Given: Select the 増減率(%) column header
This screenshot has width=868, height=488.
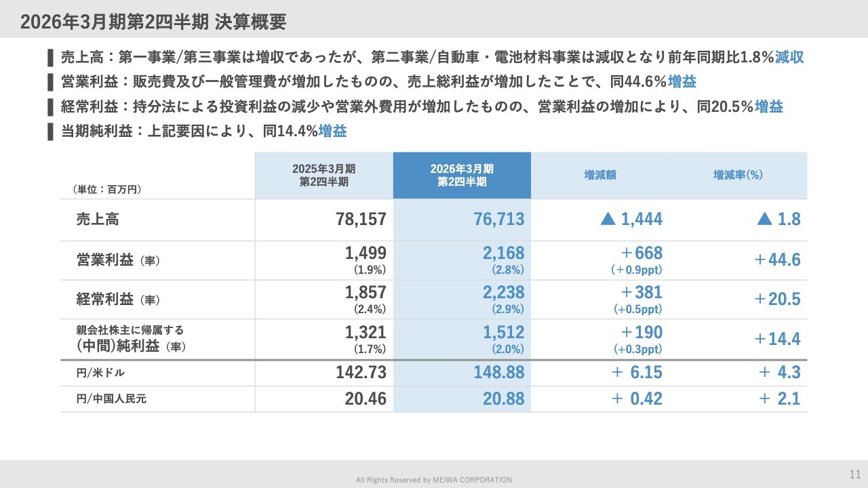Looking at the screenshot, I should coord(738,175).
